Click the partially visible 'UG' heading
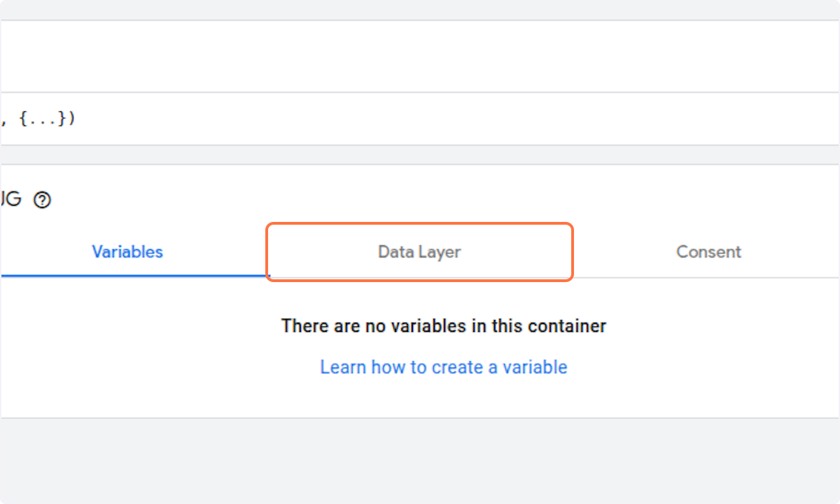The width and height of the screenshot is (840, 504). pos(10,200)
